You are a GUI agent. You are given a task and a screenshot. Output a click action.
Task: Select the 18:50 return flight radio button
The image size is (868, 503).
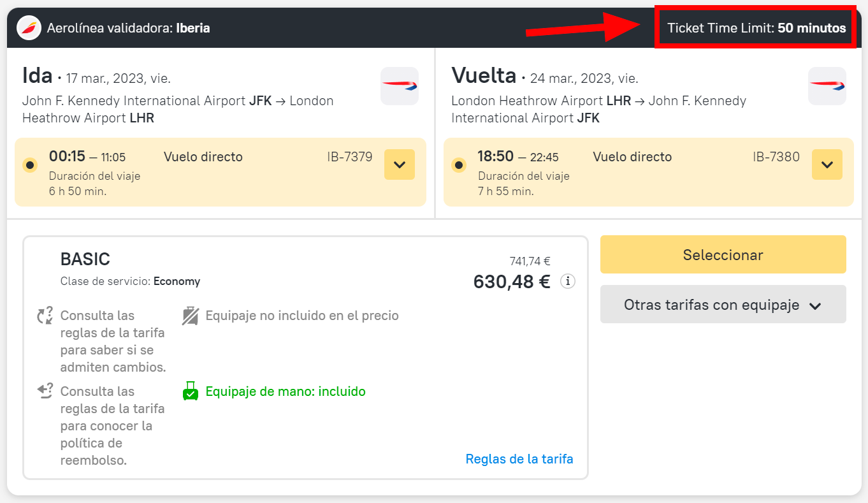coord(459,165)
